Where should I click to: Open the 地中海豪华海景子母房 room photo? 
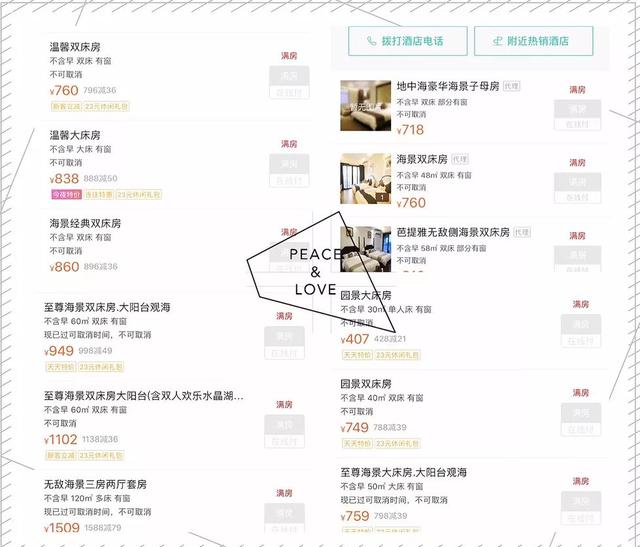coord(365,106)
